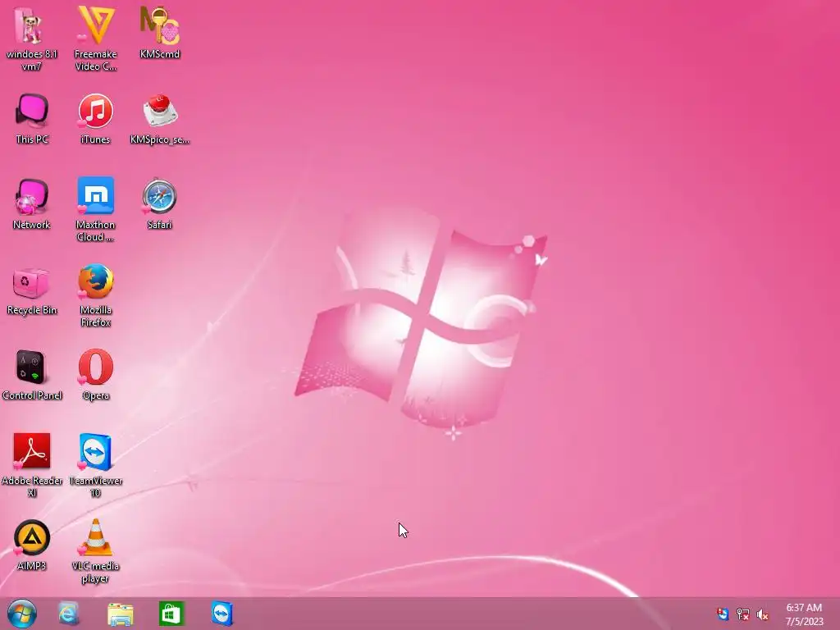Image resolution: width=840 pixels, height=630 pixels.
Task: Launch VLC media player shortcut
Action: coord(95,550)
